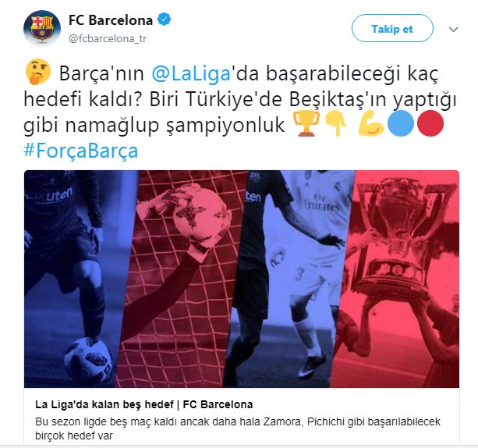This screenshot has width=478, height=448.
Task: Open the FC Barcelona display name
Action: click(111, 20)
